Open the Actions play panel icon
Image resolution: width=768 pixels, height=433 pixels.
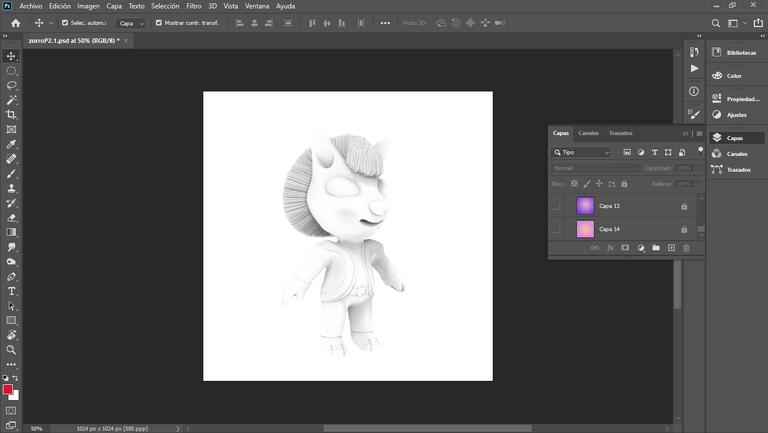(694, 69)
